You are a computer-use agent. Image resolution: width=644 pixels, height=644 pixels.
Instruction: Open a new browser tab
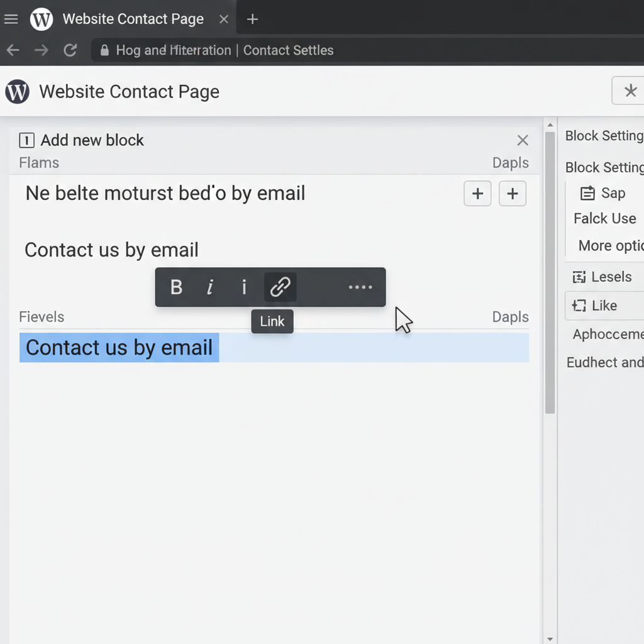[252, 19]
